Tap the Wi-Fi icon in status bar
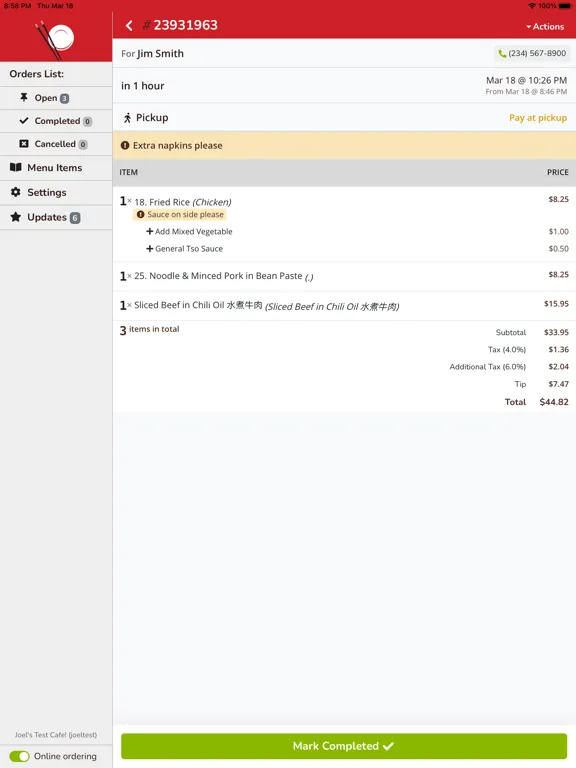 click(x=531, y=6)
